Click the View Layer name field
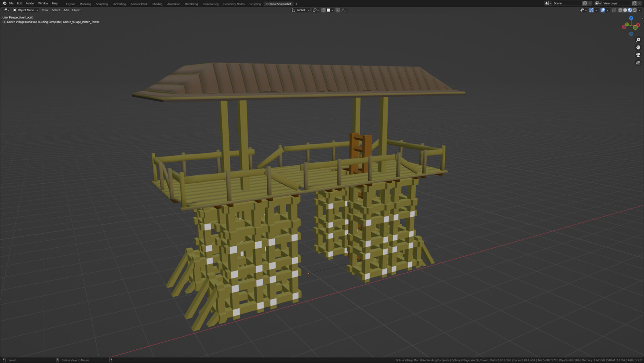 (617, 3)
